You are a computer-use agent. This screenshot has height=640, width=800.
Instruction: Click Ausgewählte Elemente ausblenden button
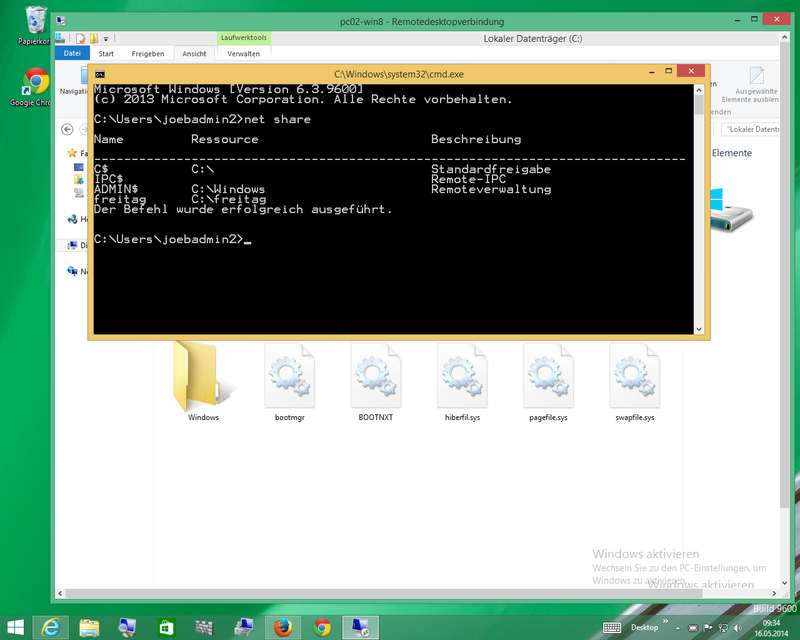coord(756,84)
